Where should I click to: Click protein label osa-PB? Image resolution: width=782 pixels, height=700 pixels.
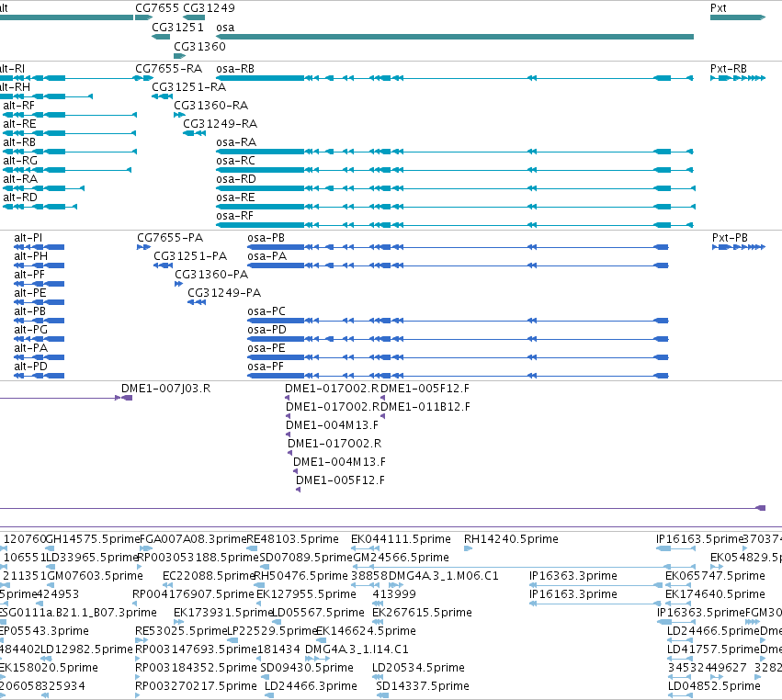[266, 238]
